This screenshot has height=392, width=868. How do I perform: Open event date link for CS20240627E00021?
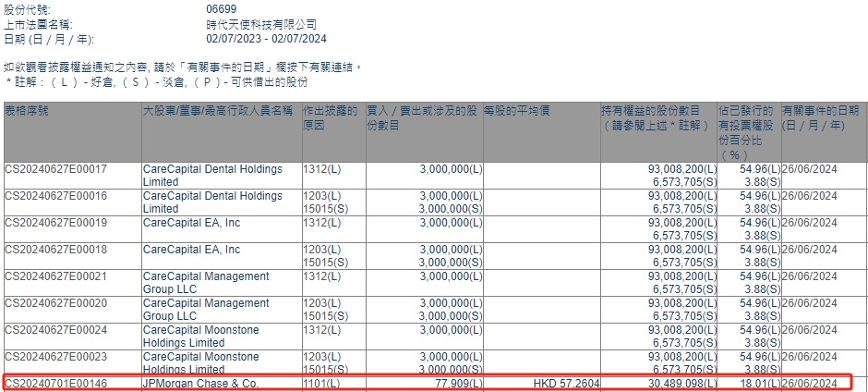810,276
